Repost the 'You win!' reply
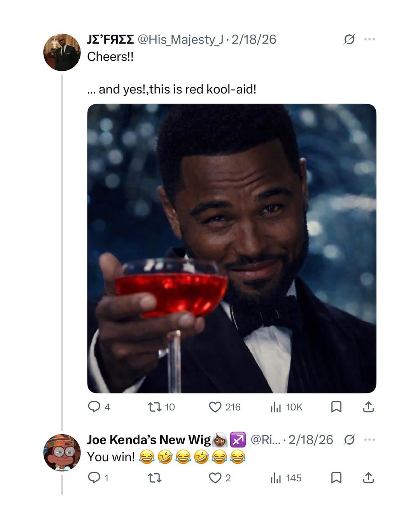The width and height of the screenshot is (420, 525). tap(155, 478)
